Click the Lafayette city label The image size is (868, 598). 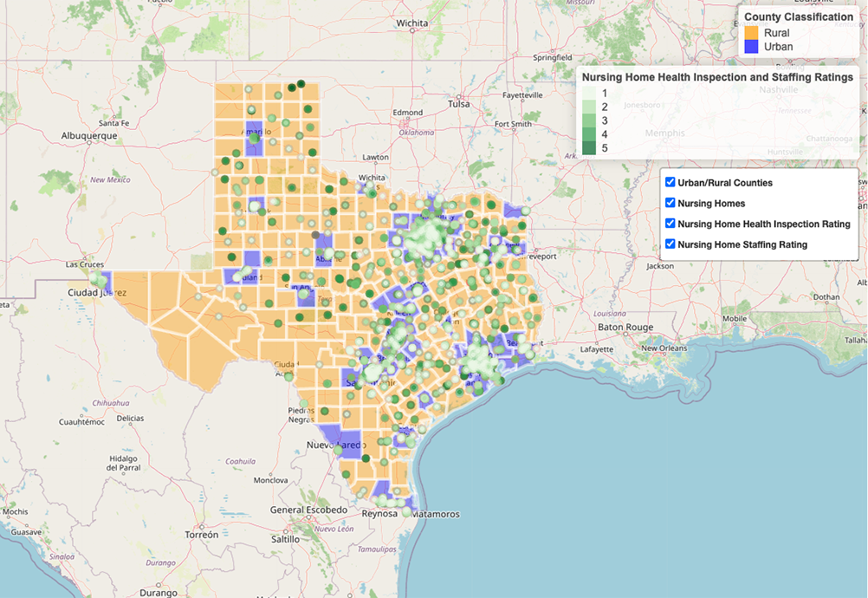click(597, 348)
